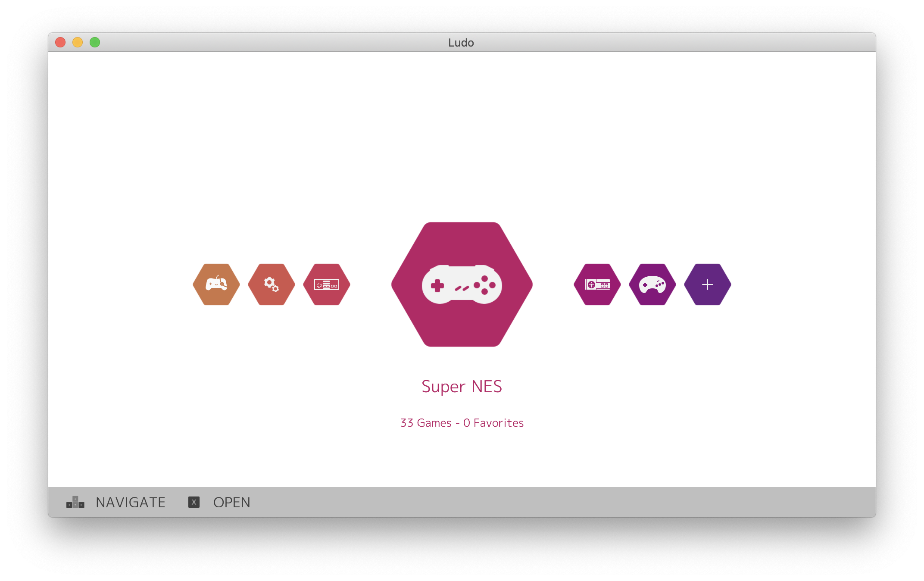Viewport: 924px width, 581px height.
Task: Click the X key open hint icon
Action: 194,502
